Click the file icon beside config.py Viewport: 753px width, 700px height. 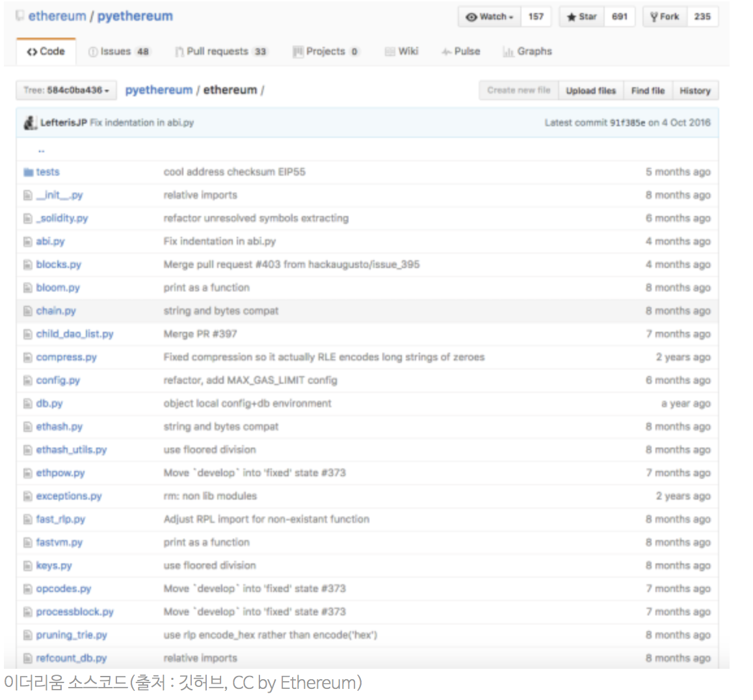[x=28, y=381]
